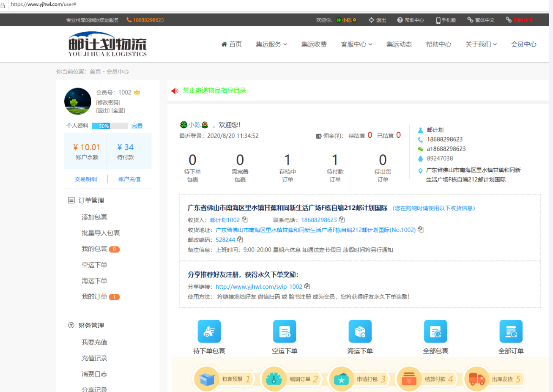Open 帮助中心 in the top dark bar
This screenshot has width=553, height=392.
pos(411,20)
